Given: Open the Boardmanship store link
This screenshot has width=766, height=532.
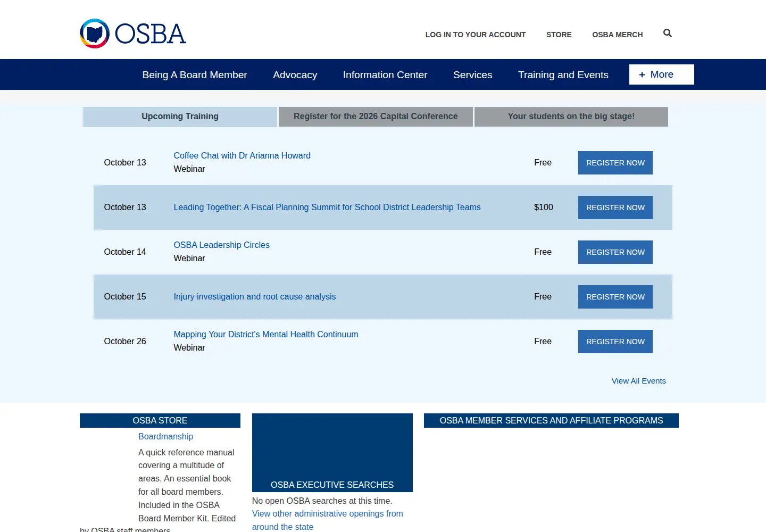Looking at the screenshot, I should click(165, 436).
